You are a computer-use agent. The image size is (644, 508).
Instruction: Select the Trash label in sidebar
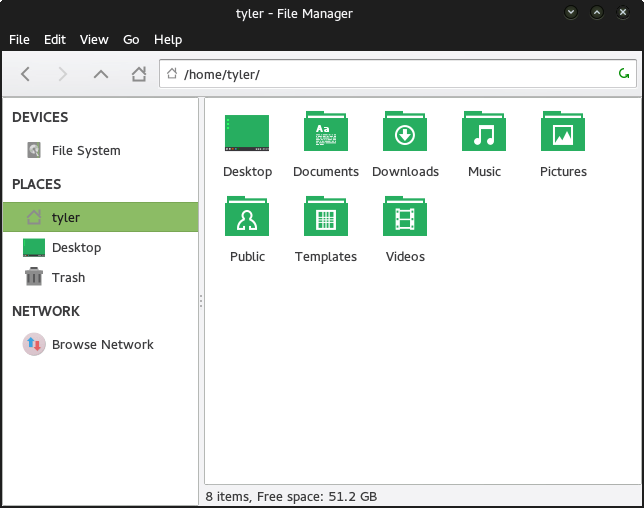coord(69,278)
